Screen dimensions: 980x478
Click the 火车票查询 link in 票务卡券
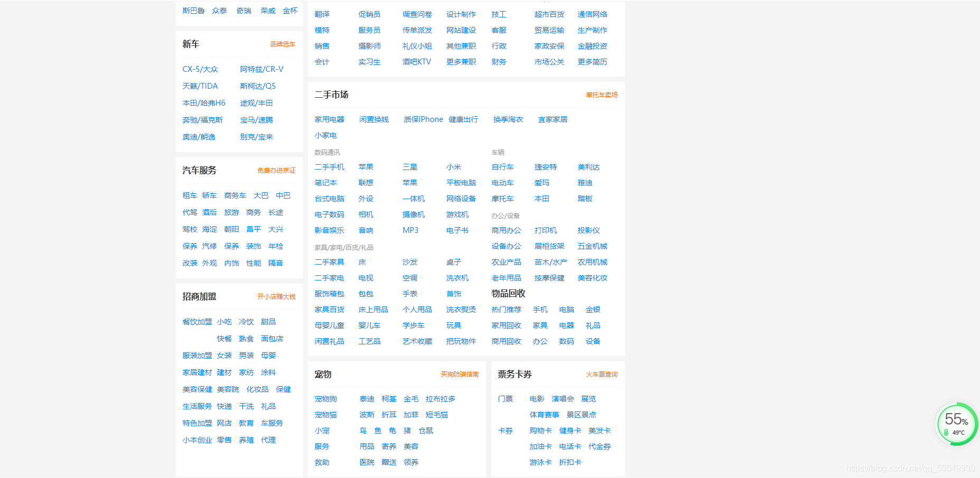[602, 374]
